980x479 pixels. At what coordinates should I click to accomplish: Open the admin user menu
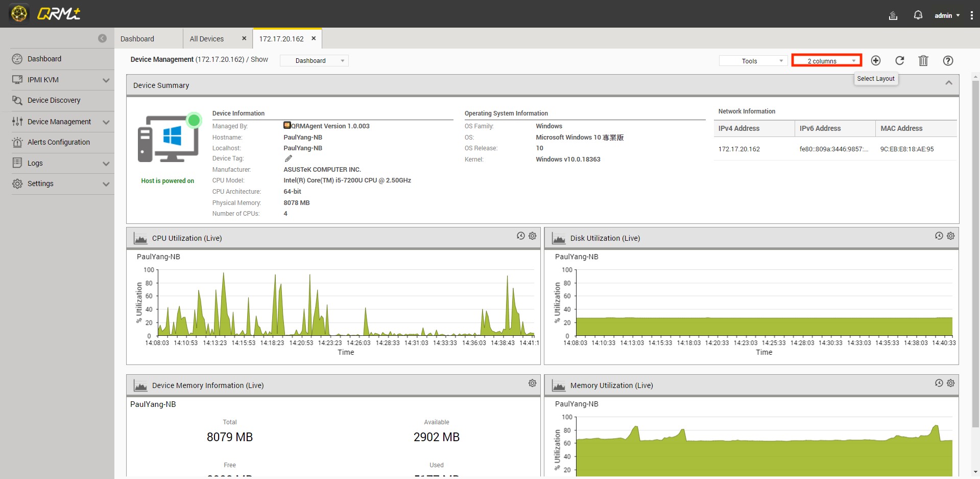click(x=947, y=15)
